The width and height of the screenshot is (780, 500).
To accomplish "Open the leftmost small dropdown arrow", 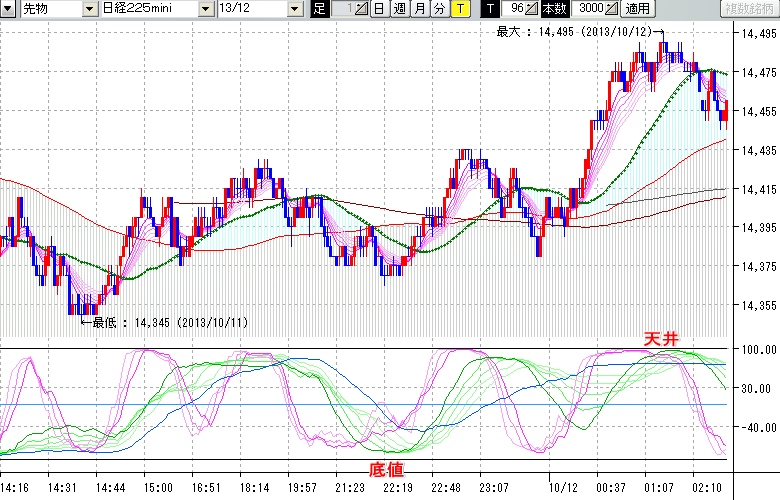I will coord(8,9).
